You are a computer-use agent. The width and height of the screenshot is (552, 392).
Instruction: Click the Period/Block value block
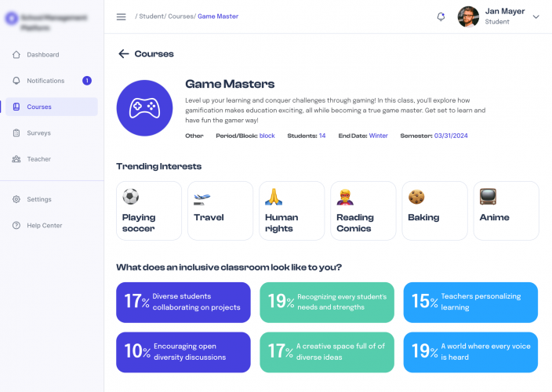[267, 136]
